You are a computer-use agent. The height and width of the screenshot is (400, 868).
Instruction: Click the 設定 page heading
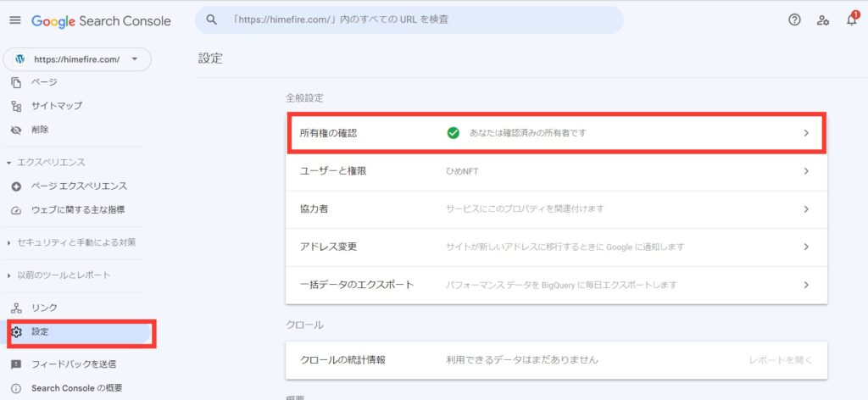coord(210,58)
